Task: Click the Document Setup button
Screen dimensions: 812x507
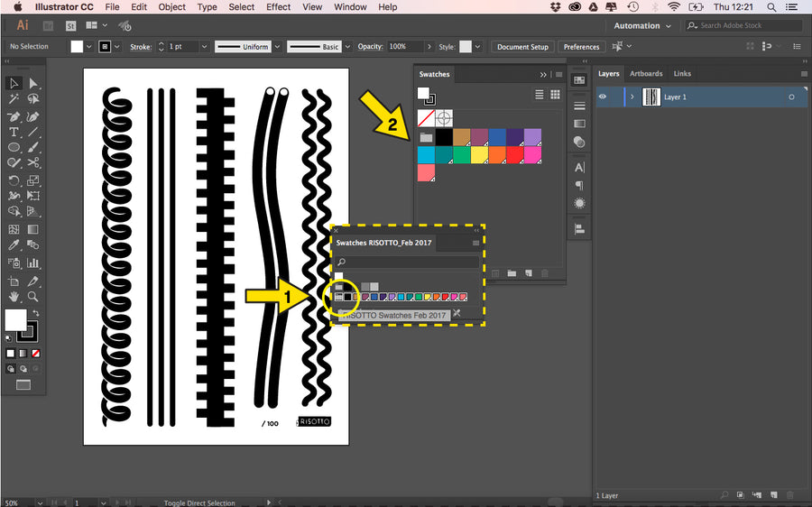Action: [522, 47]
